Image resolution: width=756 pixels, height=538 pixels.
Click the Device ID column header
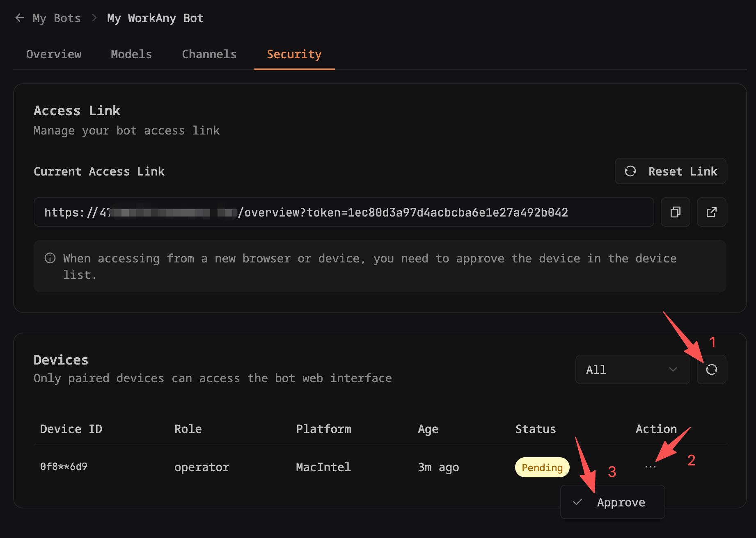(x=71, y=429)
